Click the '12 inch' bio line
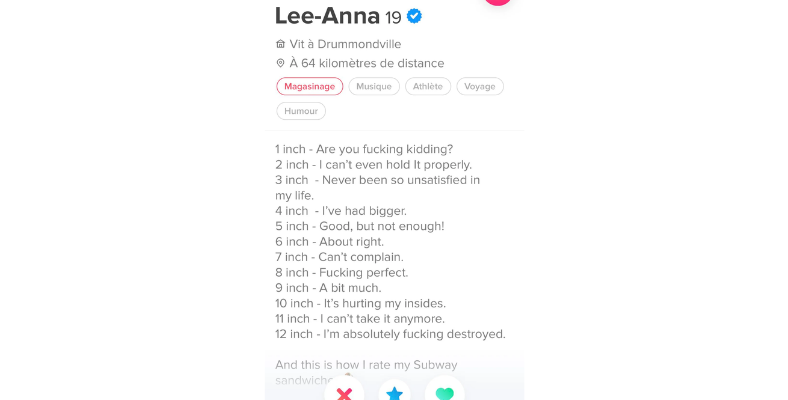788x400 pixels. pyautogui.click(x=390, y=334)
